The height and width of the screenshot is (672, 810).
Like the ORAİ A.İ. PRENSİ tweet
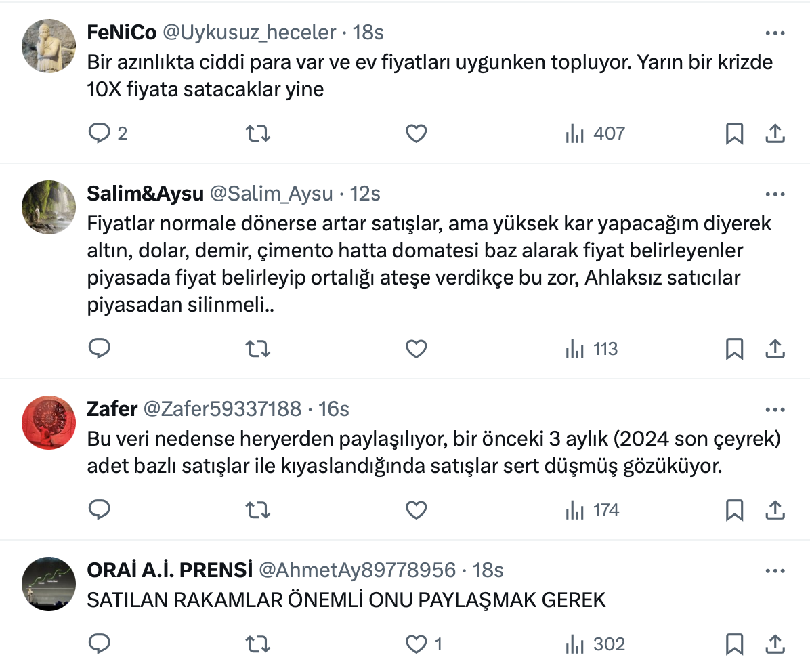416,644
